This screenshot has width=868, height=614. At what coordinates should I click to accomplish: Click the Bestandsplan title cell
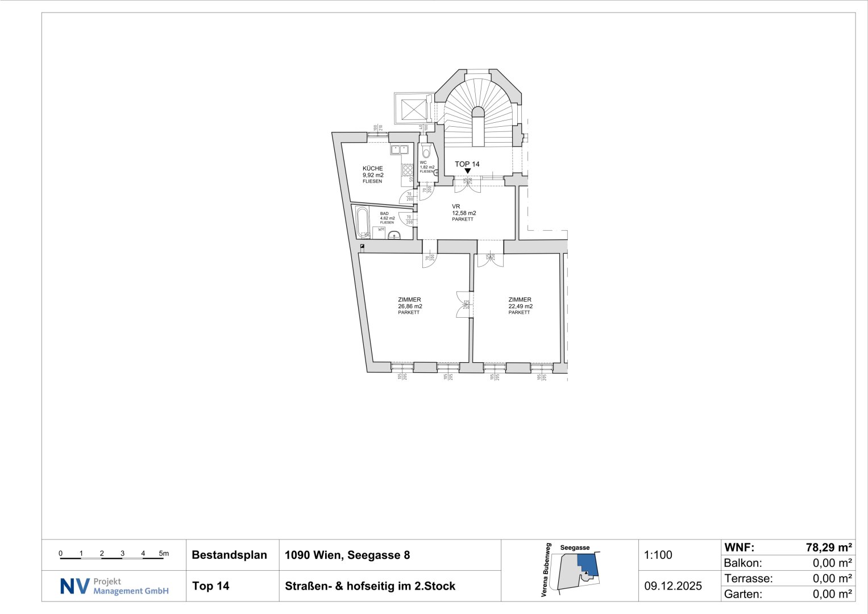pyautogui.click(x=229, y=555)
